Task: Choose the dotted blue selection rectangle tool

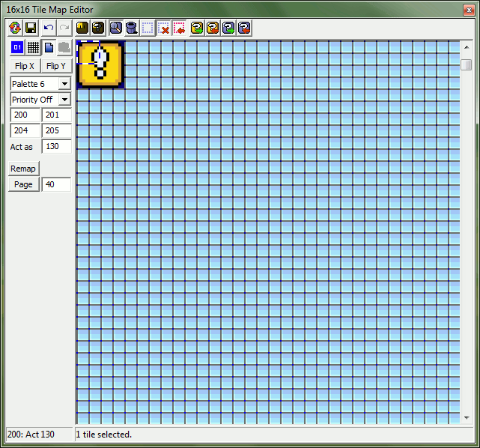Action: click(148, 28)
